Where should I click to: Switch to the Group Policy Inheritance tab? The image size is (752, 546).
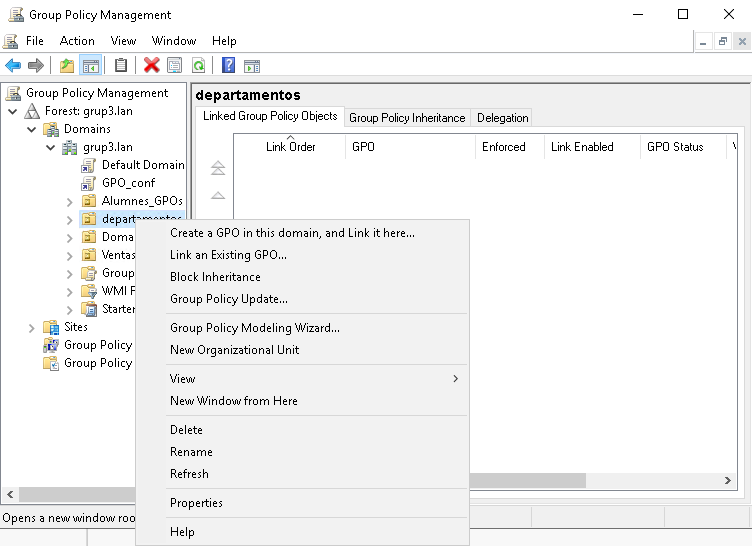point(407,118)
